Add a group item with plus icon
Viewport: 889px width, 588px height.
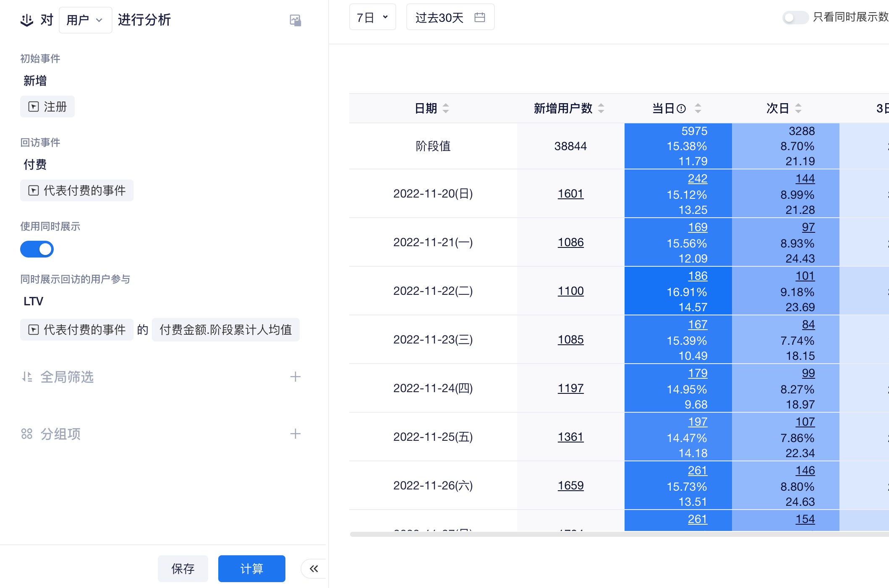pyautogui.click(x=295, y=434)
